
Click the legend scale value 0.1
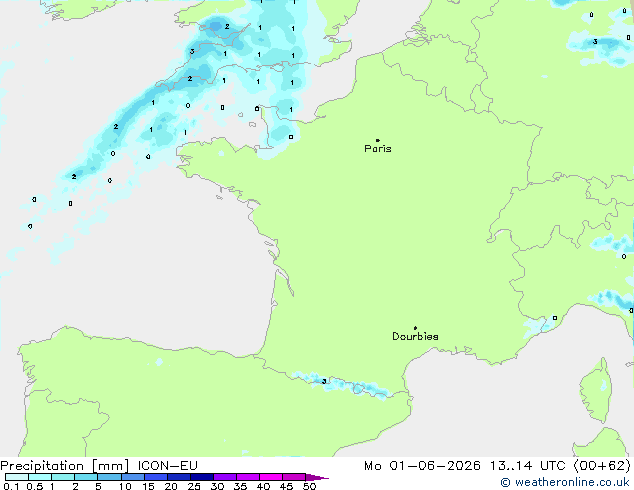(x=11, y=486)
